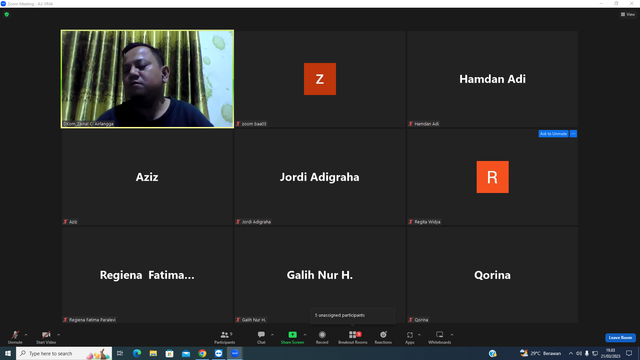This screenshot has height=360, width=640.
Task: Open the notification center icon
Action: 629,353
